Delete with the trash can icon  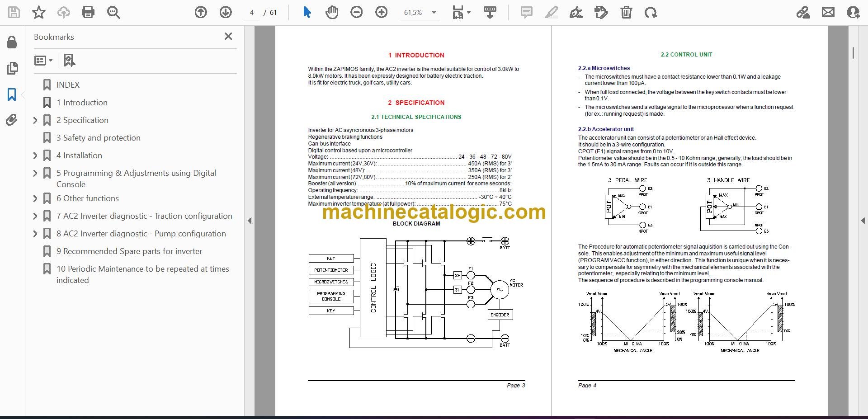pos(626,13)
